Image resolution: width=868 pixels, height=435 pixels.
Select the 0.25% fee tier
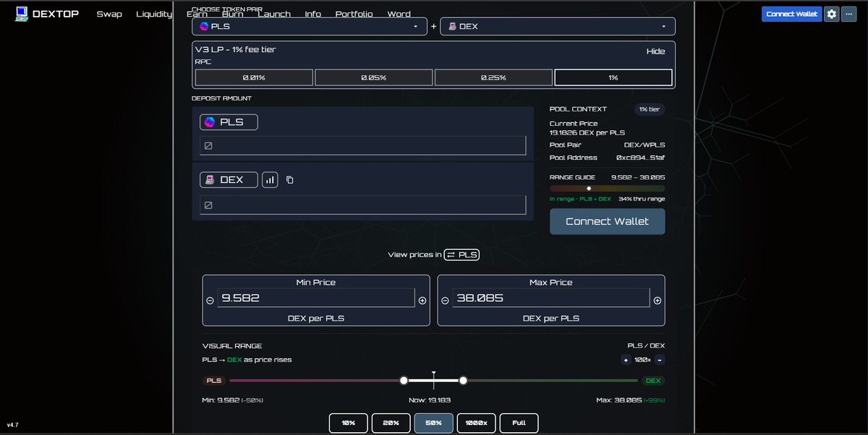(493, 77)
